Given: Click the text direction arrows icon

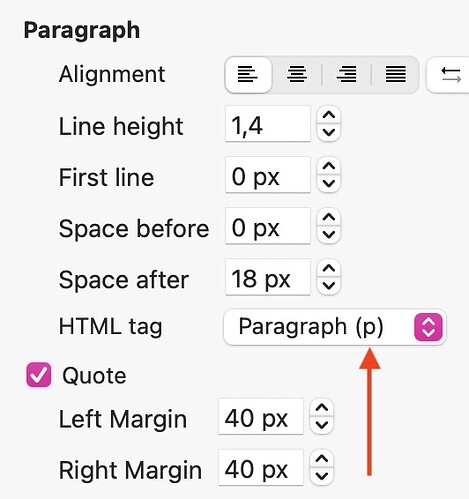Looking at the screenshot, I should (x=450, y=75).
